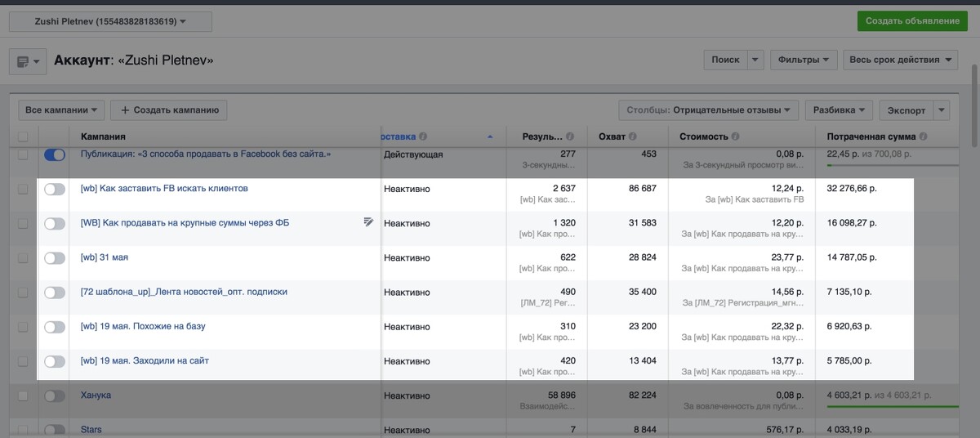Select the cost value 23,77 р.

[786, 257]
